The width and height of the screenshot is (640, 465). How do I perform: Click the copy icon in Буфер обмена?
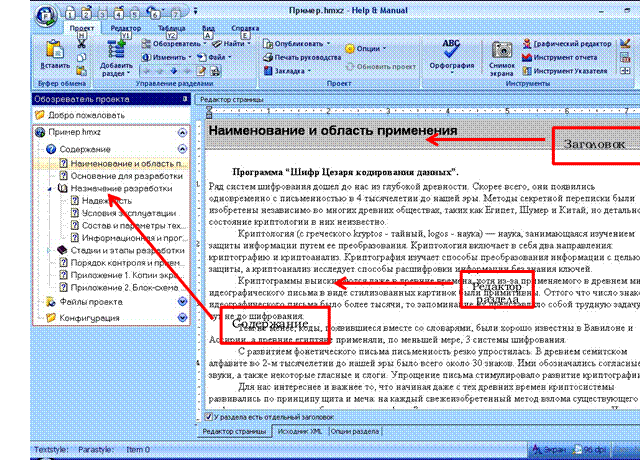[82, 57]
